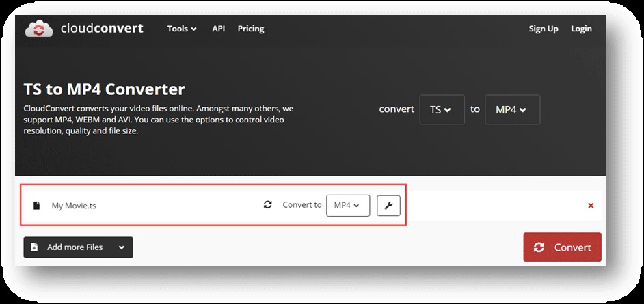This screenshot has height=304, width=644.
Task: Click the file icon beside My Movie.ts
Action: pos(36,206)
